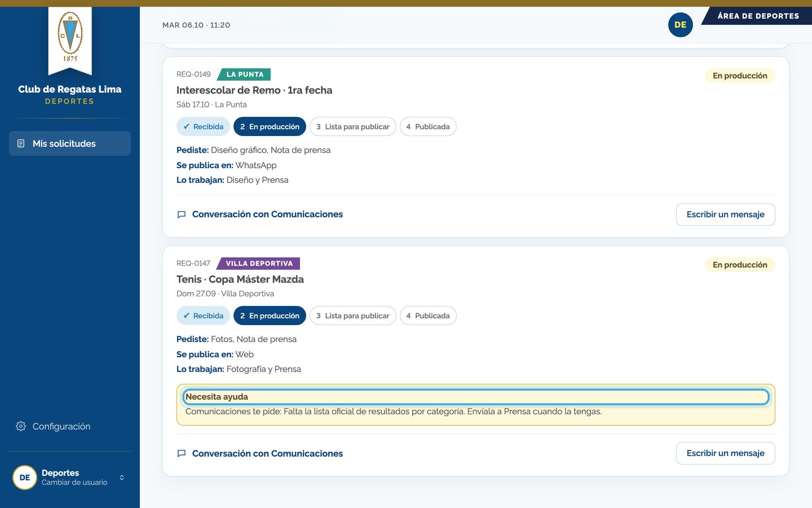Click the MAR 06.10 · 11:20 date text
The height and width of the screenshot is (508, 812).
tap(196, 25)
